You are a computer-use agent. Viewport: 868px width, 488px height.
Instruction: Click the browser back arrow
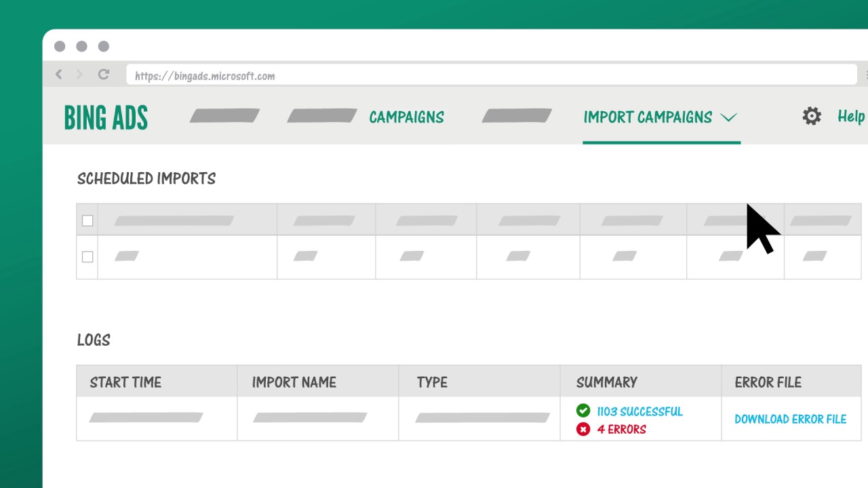pyautogui.click(x=59, y=75)
